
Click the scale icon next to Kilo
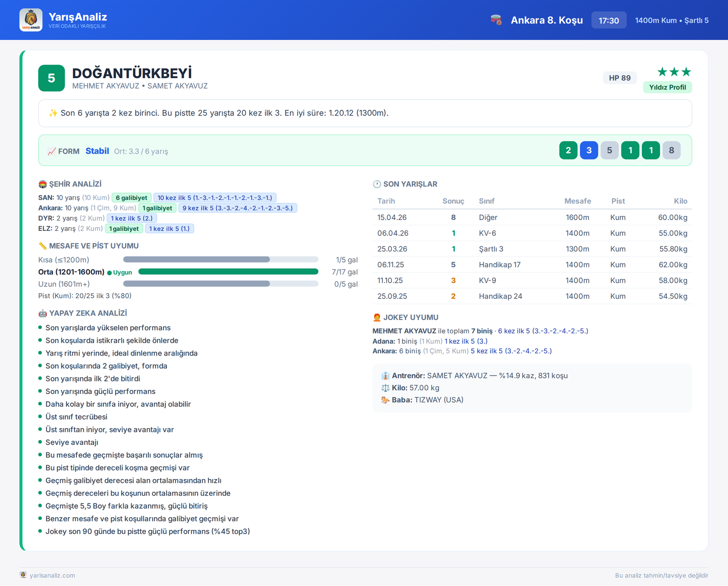(x=385, y=388)
